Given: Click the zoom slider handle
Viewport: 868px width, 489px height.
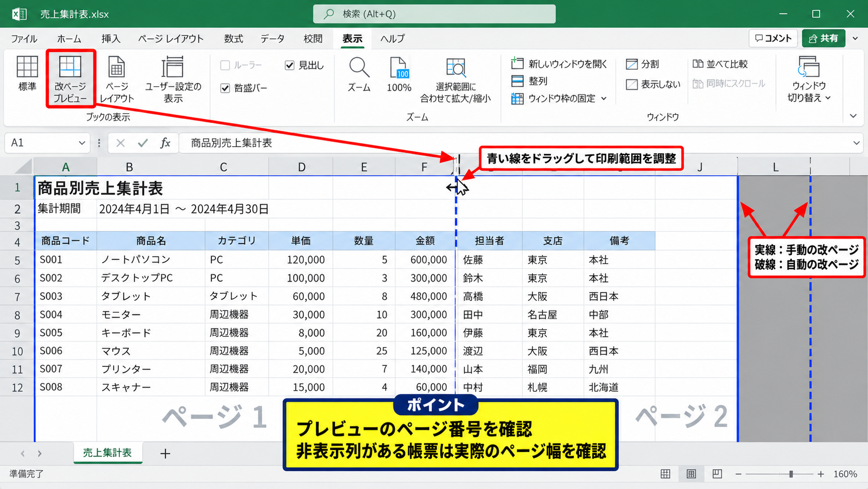Looking at the screenshot, I should pos(791,474).
